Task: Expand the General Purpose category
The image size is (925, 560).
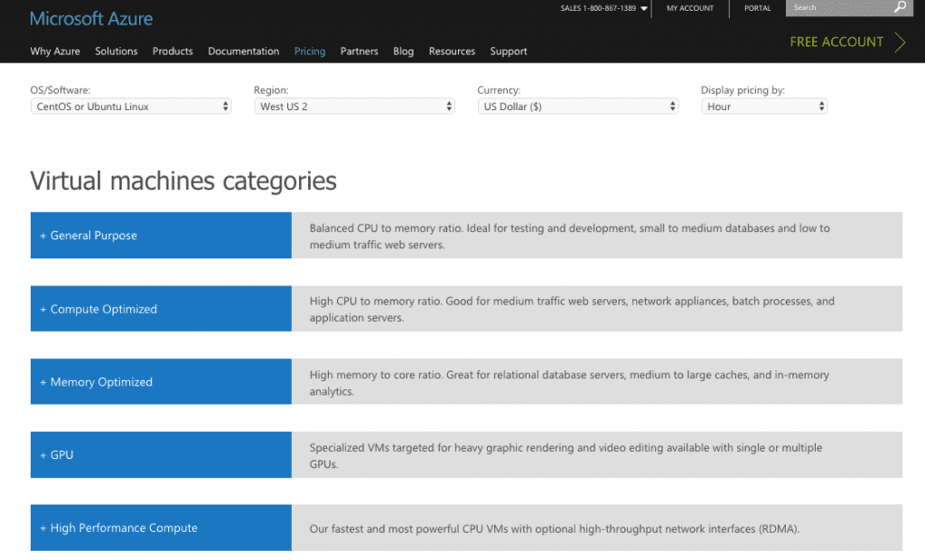Action: pyautogui.click(x=161, y=236)
